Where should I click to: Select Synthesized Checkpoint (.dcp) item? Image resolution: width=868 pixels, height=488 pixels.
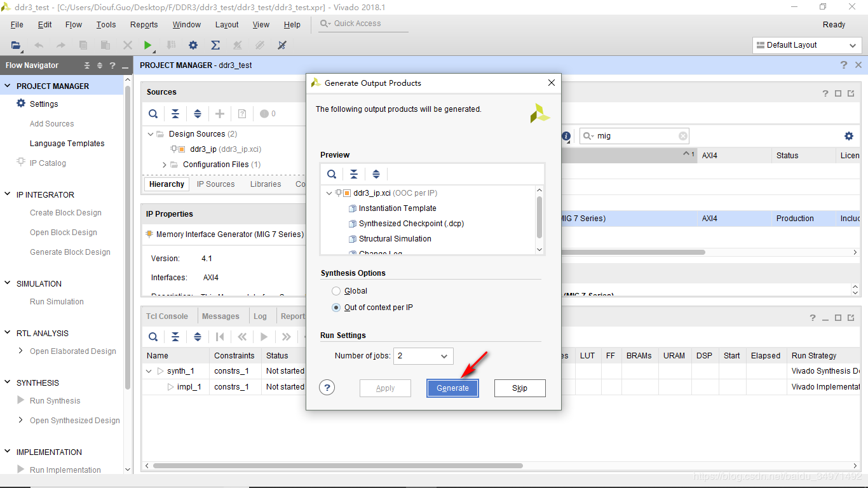pyautogui.click(x=411, y=224)
